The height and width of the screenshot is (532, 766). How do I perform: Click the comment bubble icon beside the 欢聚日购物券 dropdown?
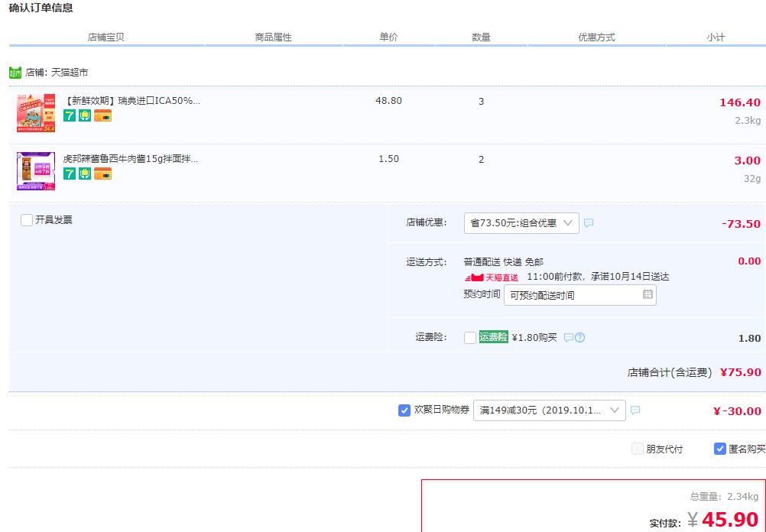coord(635,410)
